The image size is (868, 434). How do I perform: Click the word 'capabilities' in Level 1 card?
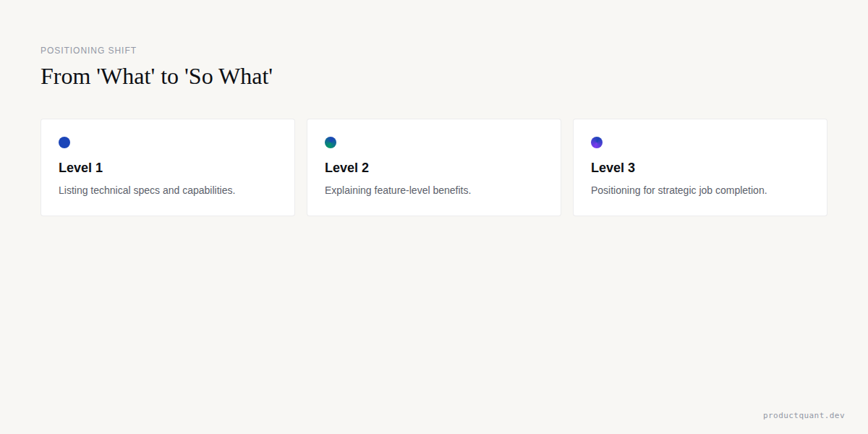tap(208, 190)
